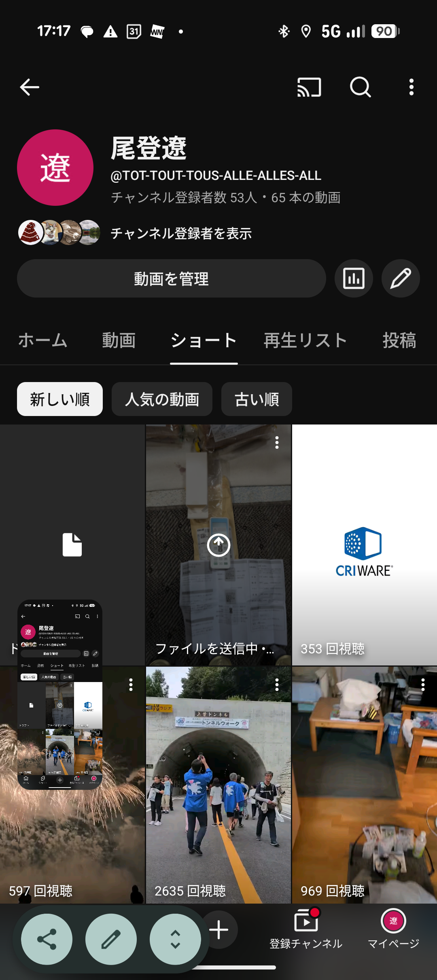This screenshot has height=980, width=437.
Task: Open the Cast to device icon
Action: pos(309,87)
